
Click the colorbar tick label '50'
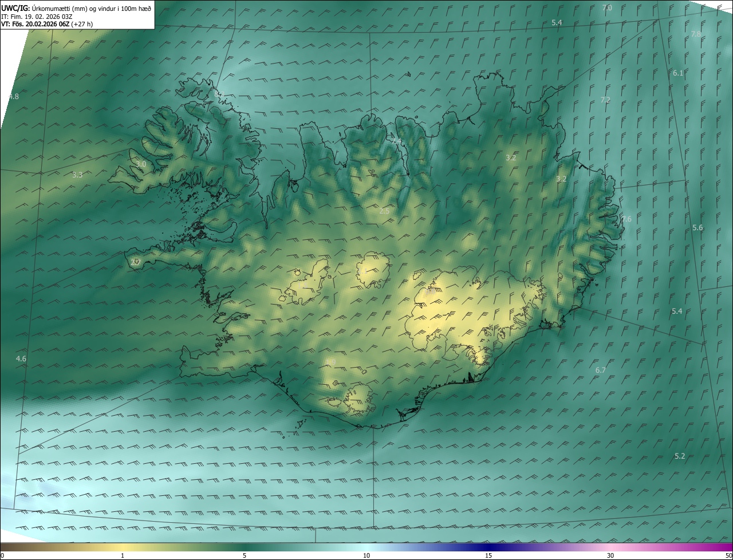728,555
